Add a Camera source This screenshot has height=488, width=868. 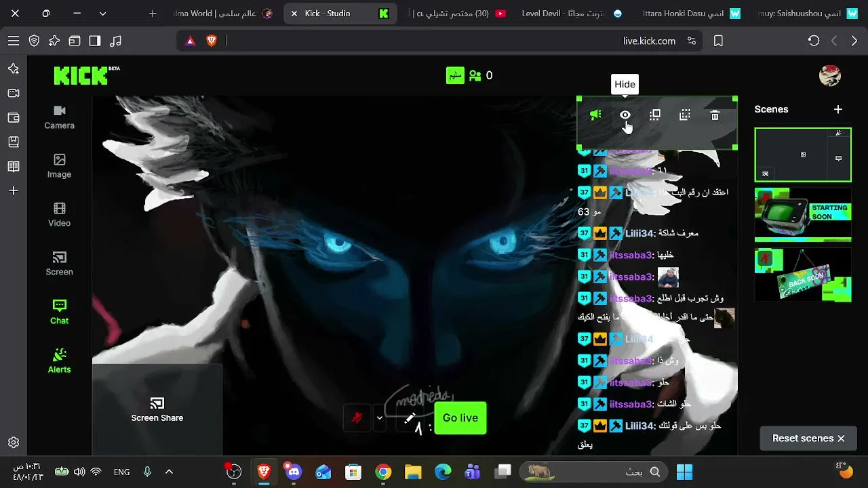point(59,117)
